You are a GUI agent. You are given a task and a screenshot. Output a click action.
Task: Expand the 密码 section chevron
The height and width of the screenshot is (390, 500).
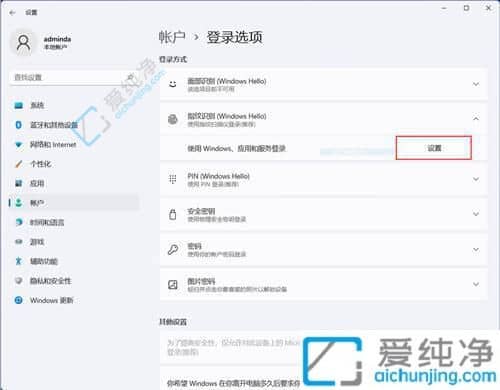476,249
